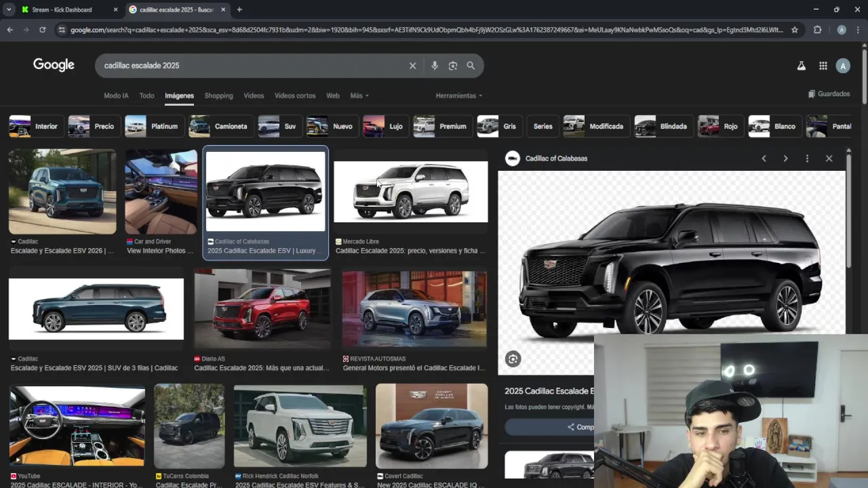
Task: Close the Stream - Kick Dashboard tab
Action: click(115, 9)
